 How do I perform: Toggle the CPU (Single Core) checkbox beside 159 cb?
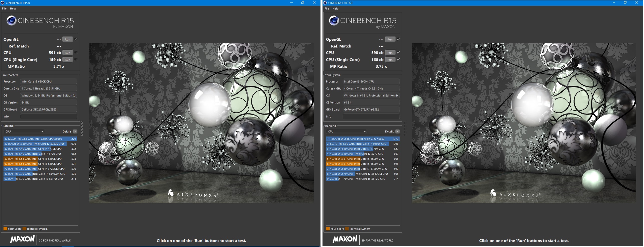76,59
